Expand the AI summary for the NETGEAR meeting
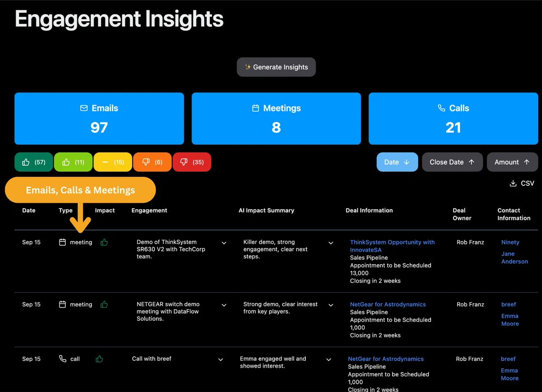 point(331,305)
